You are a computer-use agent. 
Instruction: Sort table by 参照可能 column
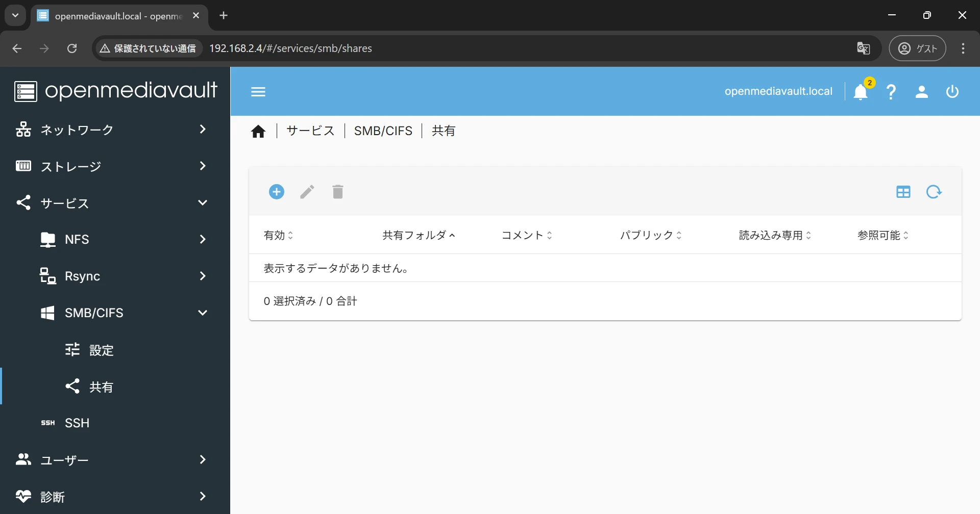(883, 235)
